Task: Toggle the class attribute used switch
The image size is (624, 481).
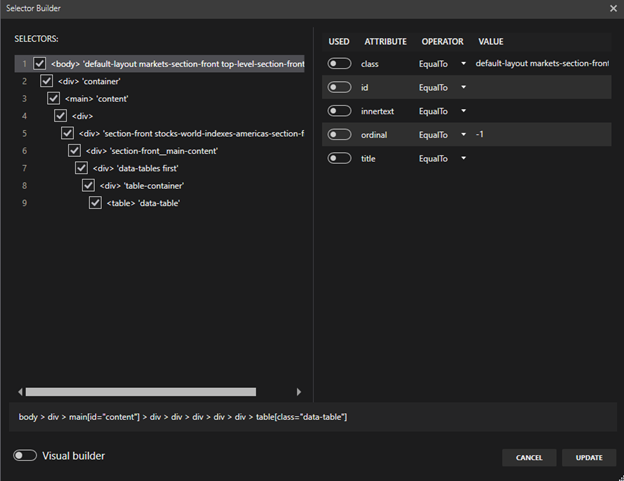Action: click(x=340, y=63)
